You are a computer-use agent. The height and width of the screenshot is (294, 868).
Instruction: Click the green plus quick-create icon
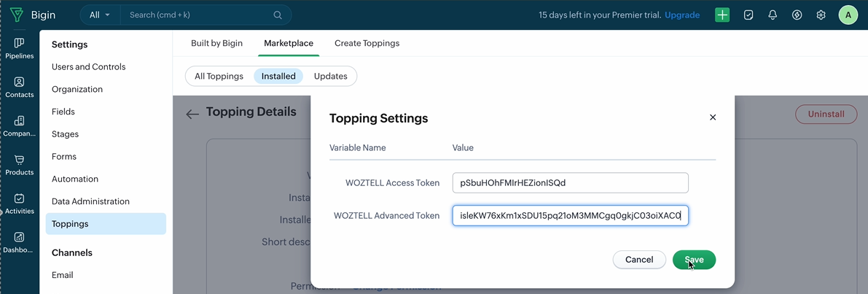pos(722,15)
